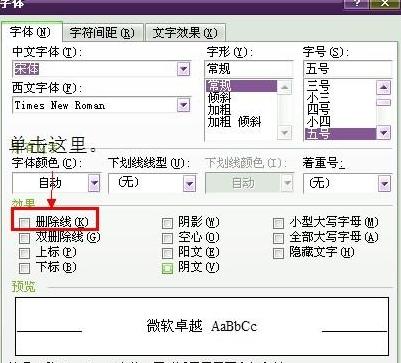Open the 字符间距(R) tab
The width and height of the screenshot is (401, 363).
pos(103,33)
